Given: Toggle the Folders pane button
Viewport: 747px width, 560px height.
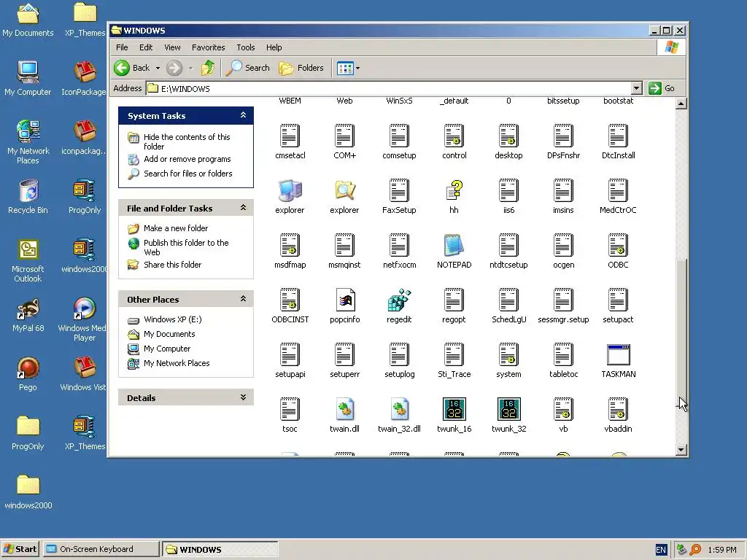Looking at the screenshot, I should (301, 68).
